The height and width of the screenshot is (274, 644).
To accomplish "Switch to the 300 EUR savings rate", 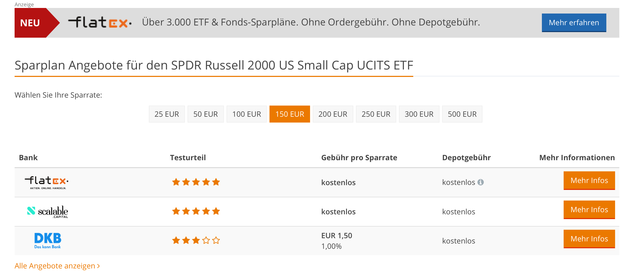I will [419, 114].
